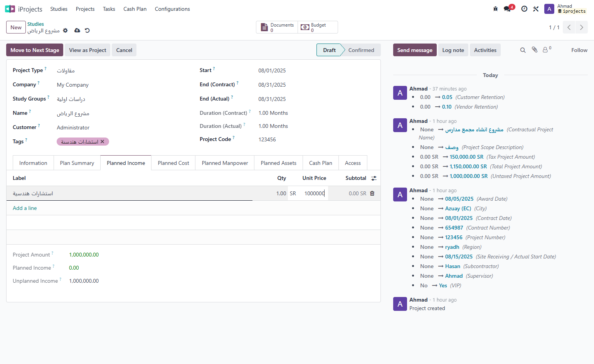Screen dimensions: 594x364
Task: Click View as Project button
Action: (88, 50)
